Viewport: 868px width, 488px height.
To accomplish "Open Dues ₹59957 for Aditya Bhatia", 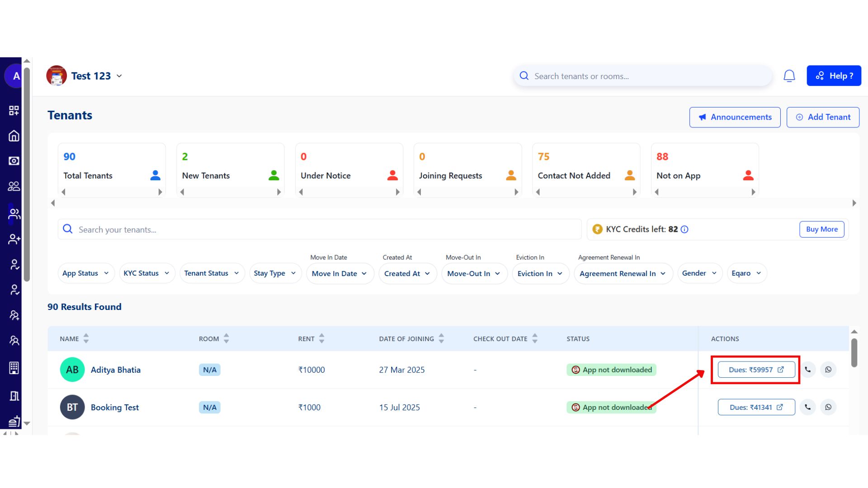I will (756, 370).
